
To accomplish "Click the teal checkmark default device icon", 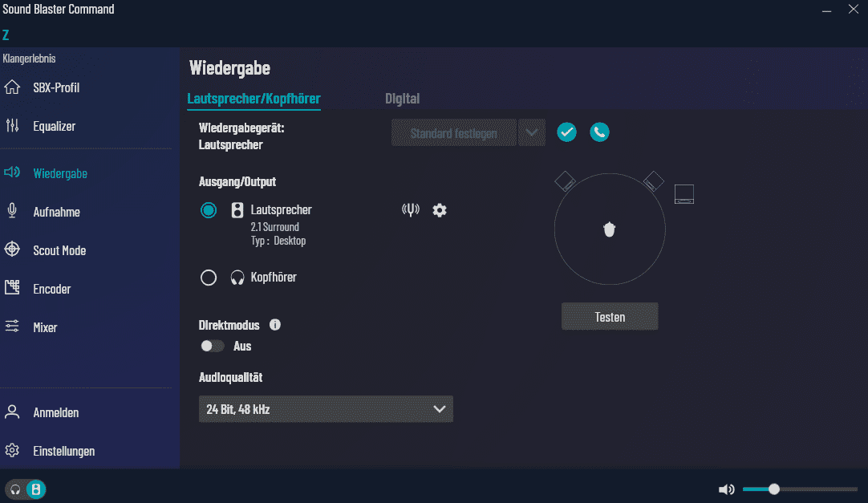I will tap(566, 132).
